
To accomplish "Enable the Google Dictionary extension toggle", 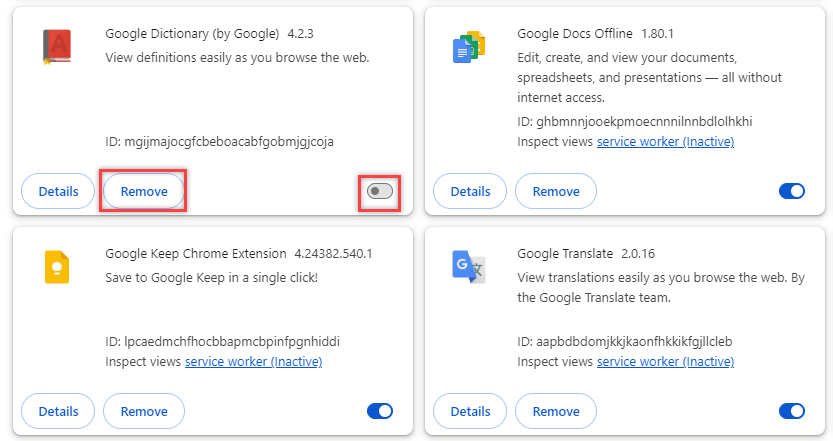I will tap(380, 191).
